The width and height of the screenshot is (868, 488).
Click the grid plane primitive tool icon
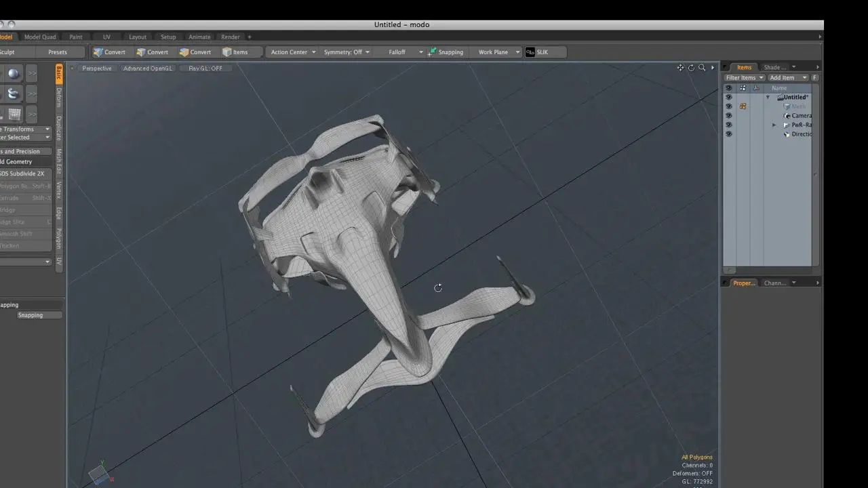[x=14, y=114]
